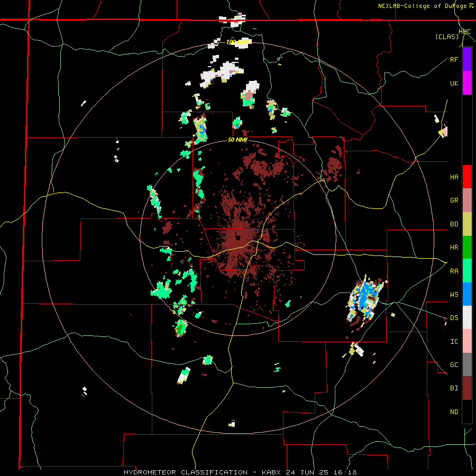Screen dimensions: 476x476
Task: Click the "WS" legend label
Action: [x=454, y=295]
